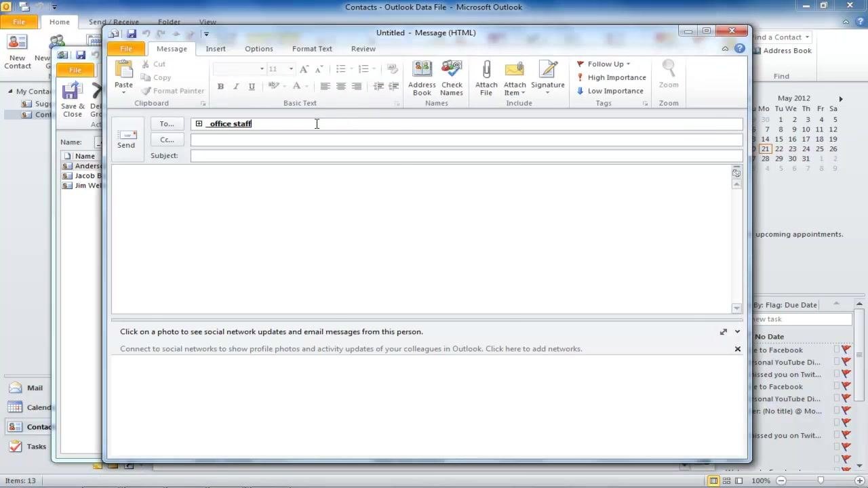Click Undo in message quick access toolbar
The width and height of the screenshot is (868, 488).
pos(146,33)
